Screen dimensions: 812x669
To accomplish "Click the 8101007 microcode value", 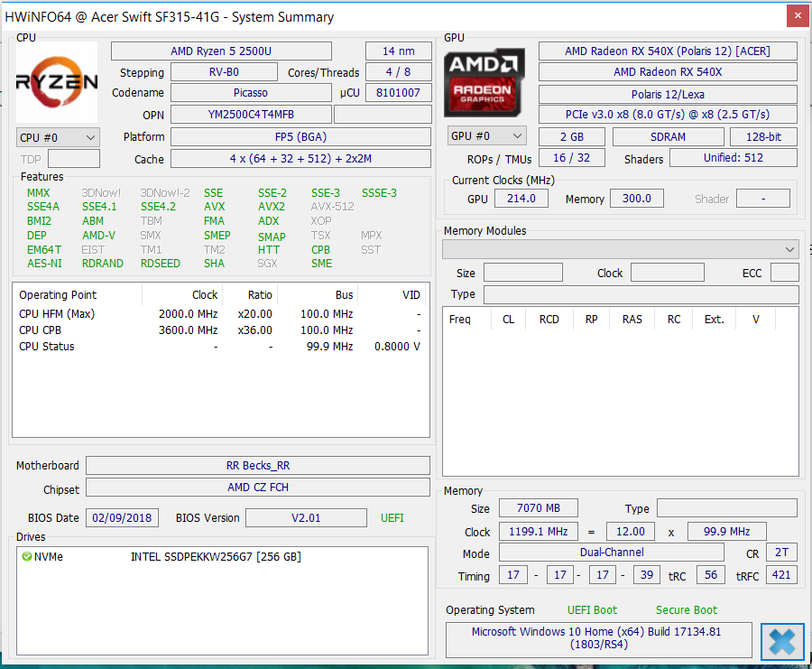I will point(398,93).
